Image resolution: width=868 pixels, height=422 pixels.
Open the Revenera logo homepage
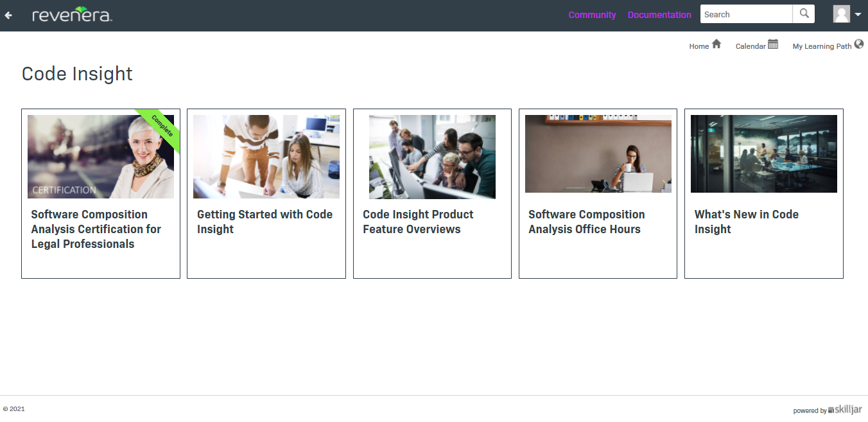pos(73,15)
